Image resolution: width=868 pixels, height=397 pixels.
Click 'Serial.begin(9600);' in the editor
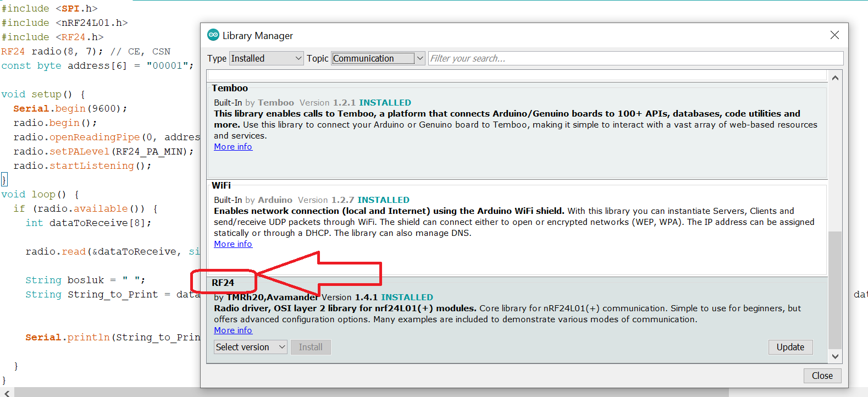click(x=70, y=108)
